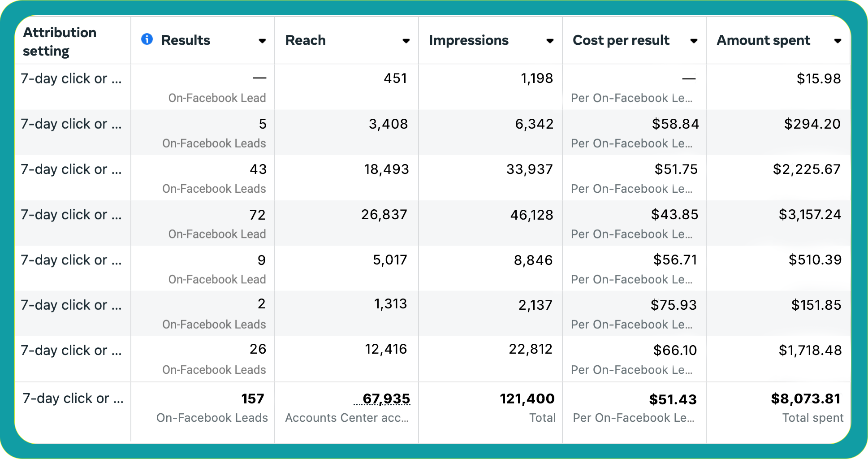This screenshot has height=459, width=868.
Task: Select the 451 reach cell
Action: click(395, 78)
